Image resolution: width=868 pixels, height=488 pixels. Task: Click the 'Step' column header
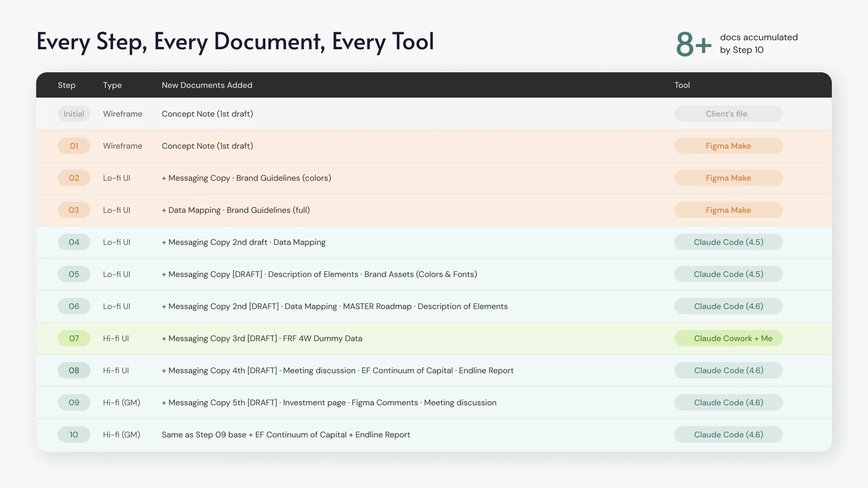pyautogui.click(x=66, y=85)
